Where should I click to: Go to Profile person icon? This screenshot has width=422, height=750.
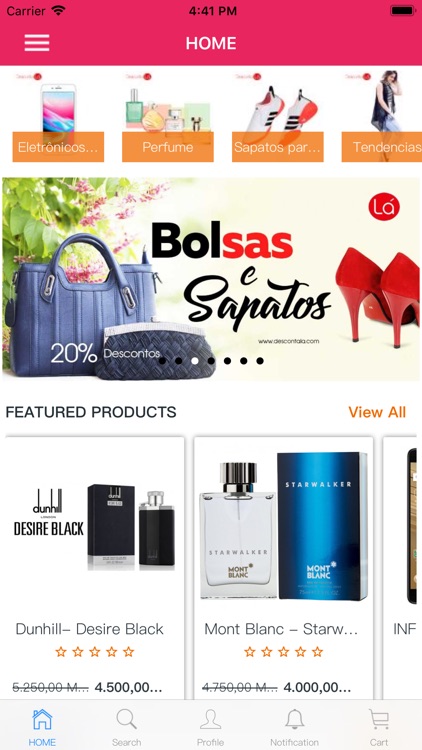[x=211, y=719]
